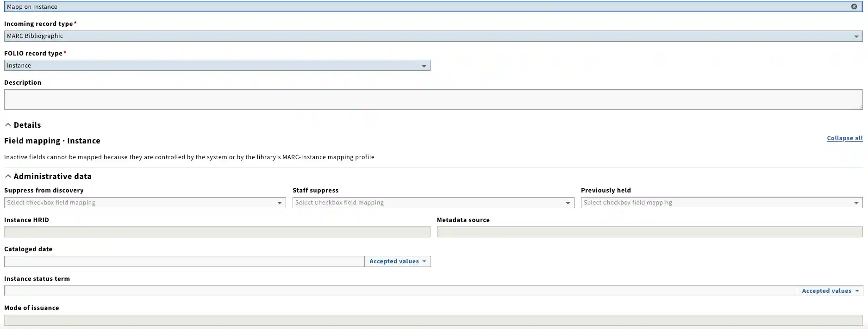868x329 pixels.
Task: Click the disabled Metadata source field
Action: coord(649,232)
